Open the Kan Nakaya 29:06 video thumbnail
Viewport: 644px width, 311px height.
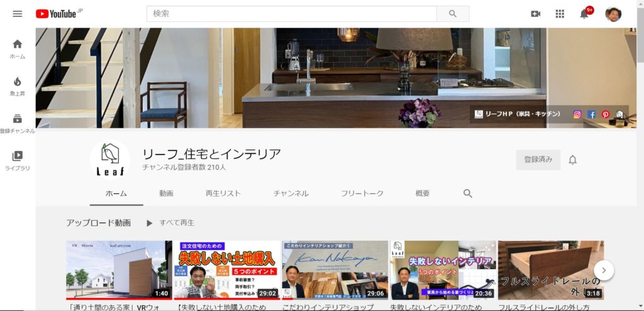tap(335, 270)
